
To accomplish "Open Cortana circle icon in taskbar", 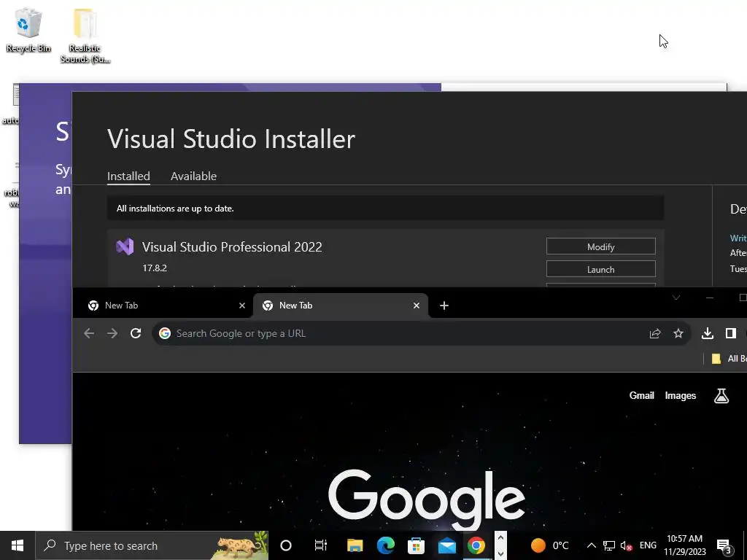I will (x=286, y=545).
